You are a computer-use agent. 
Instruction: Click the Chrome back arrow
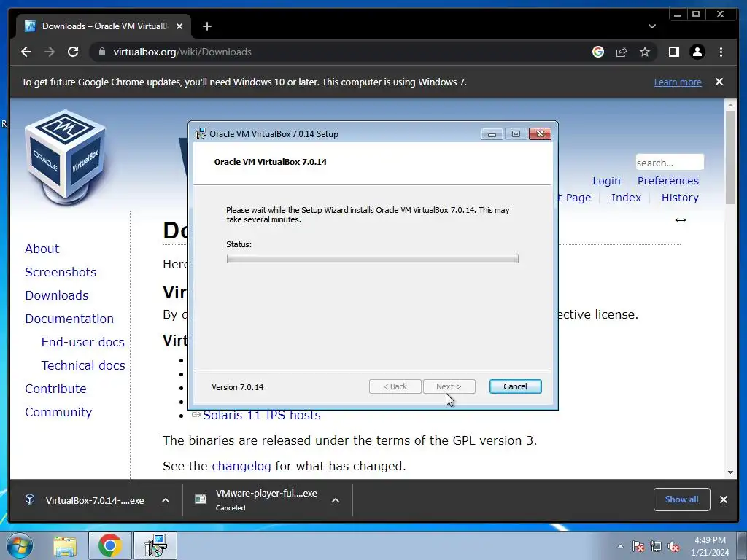point(26,52)
